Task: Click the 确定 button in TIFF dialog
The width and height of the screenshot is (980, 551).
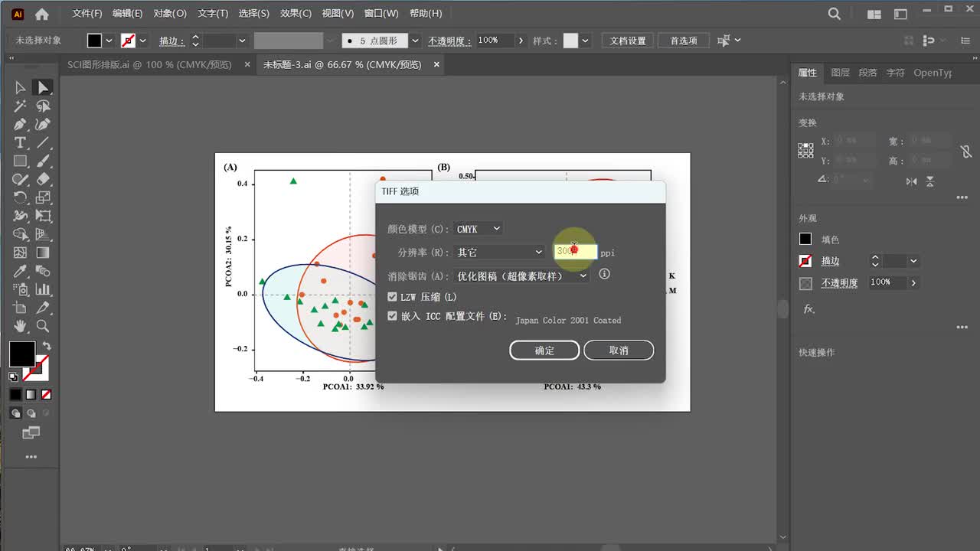Action: coord(544,350)
